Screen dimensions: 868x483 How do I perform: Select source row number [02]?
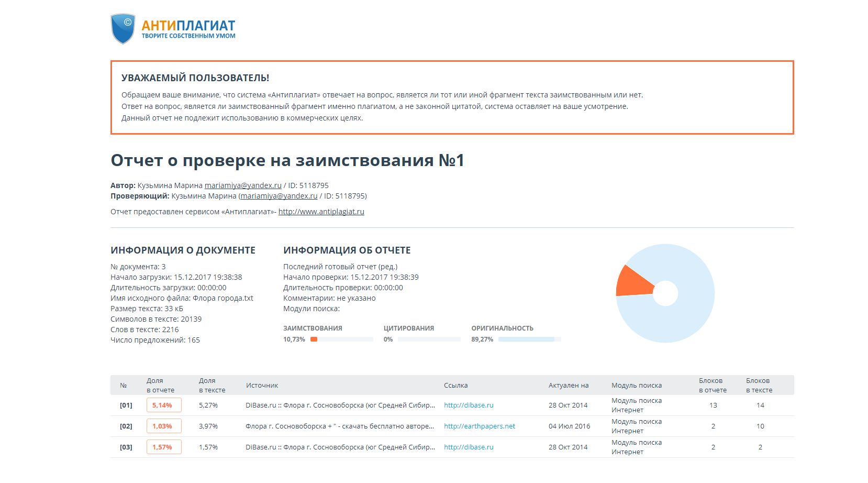point(126,426)
